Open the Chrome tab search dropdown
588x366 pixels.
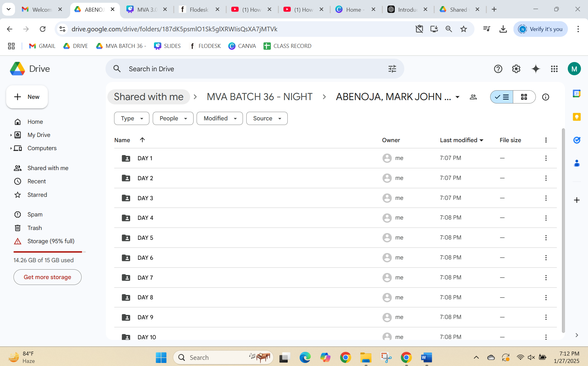9,9
